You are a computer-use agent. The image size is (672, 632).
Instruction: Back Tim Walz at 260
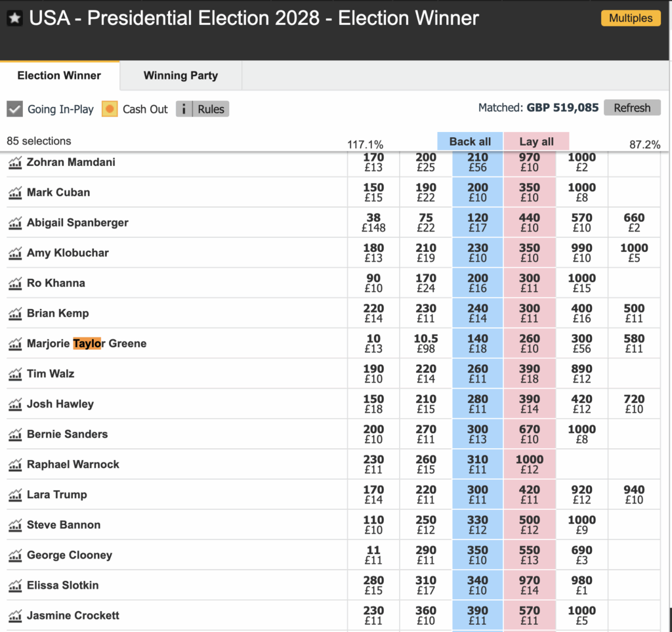click(x=478, y=373)
